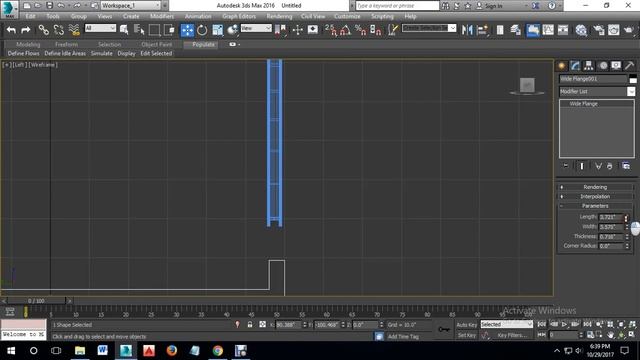The image size is (640, 360).
Task: Click the Sign In link
Action: pos(493,6)
